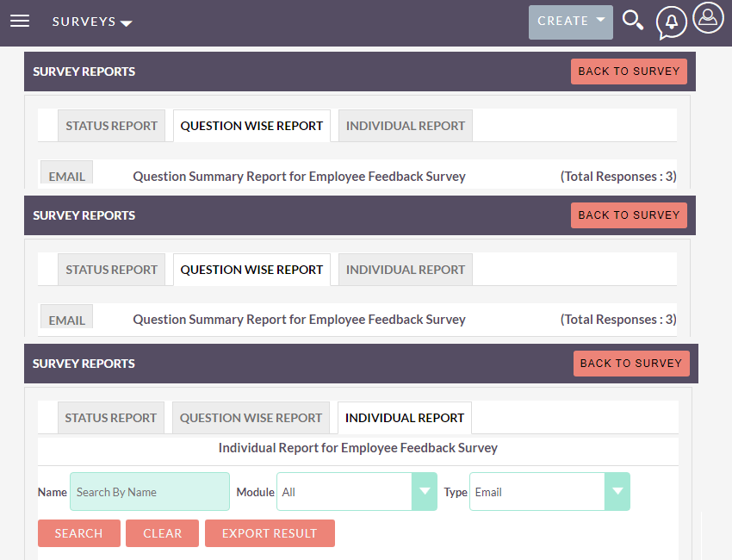Open the Email sub-tab in the middle panel
Viewport: 732px width, 560px height.
point(67,316)
